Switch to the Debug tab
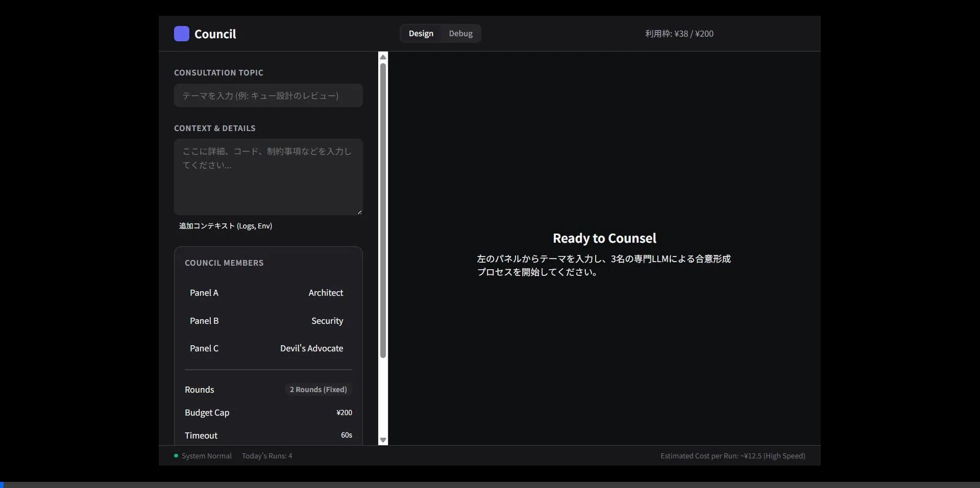The width and height of the screenshot is (980, 488). pos(460,33)
